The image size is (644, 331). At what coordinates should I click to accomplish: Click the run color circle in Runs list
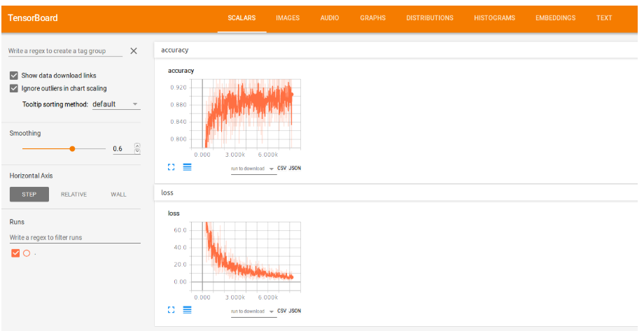pos(26,253)
